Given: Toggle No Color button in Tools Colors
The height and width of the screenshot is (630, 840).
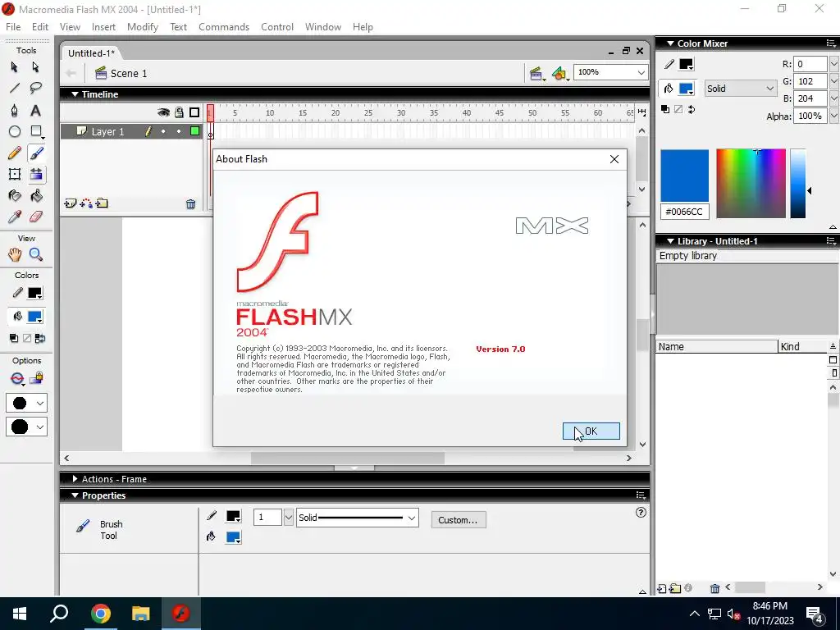Looking at the screenshot, I should 27,338.
